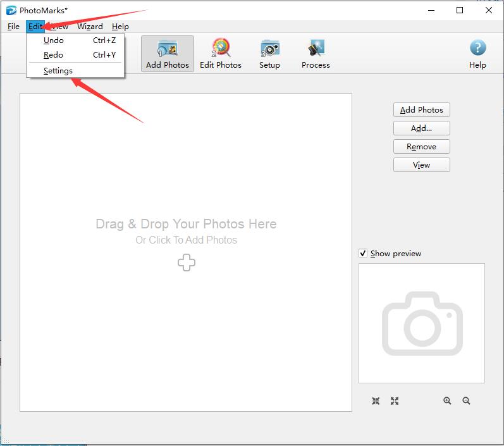Open the Wizard menu
Viewport: 504px width, 446px height.
click(x=90, y=27)
